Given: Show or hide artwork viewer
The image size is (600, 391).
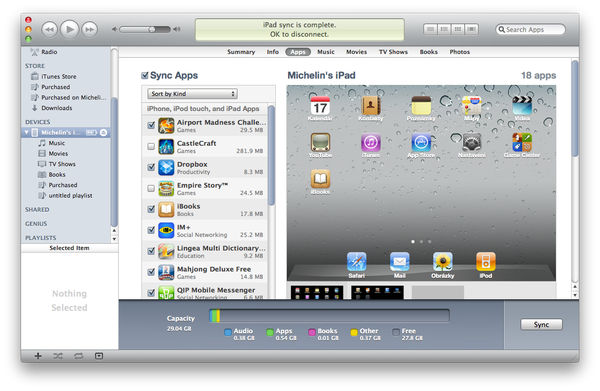Looking at the screenshot, I should [99, 356].
